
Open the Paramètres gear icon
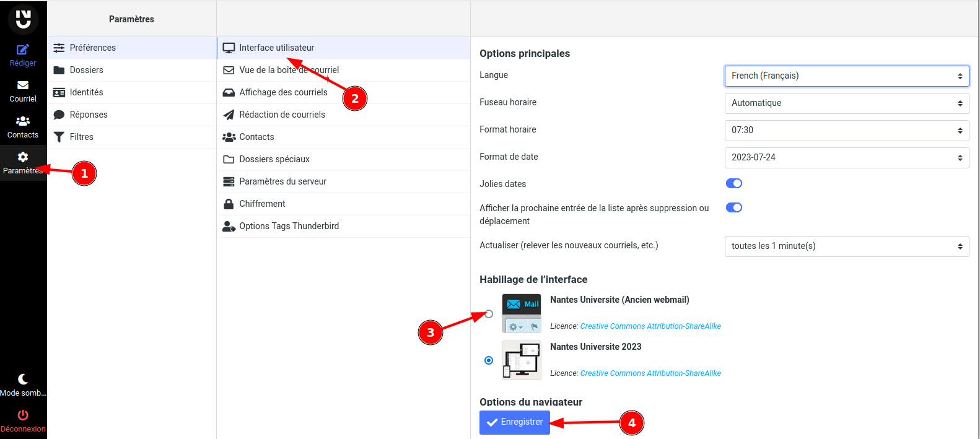tap(23, 157)
